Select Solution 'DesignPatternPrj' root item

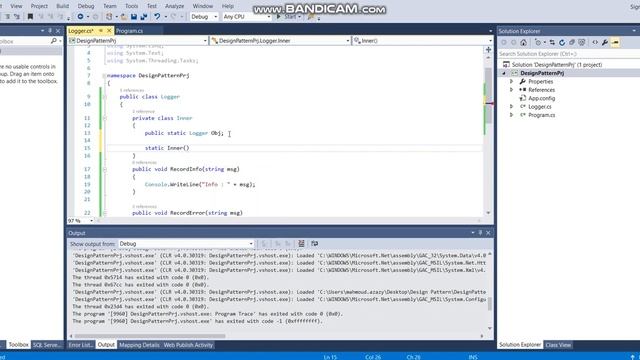(x=557, y=65)
